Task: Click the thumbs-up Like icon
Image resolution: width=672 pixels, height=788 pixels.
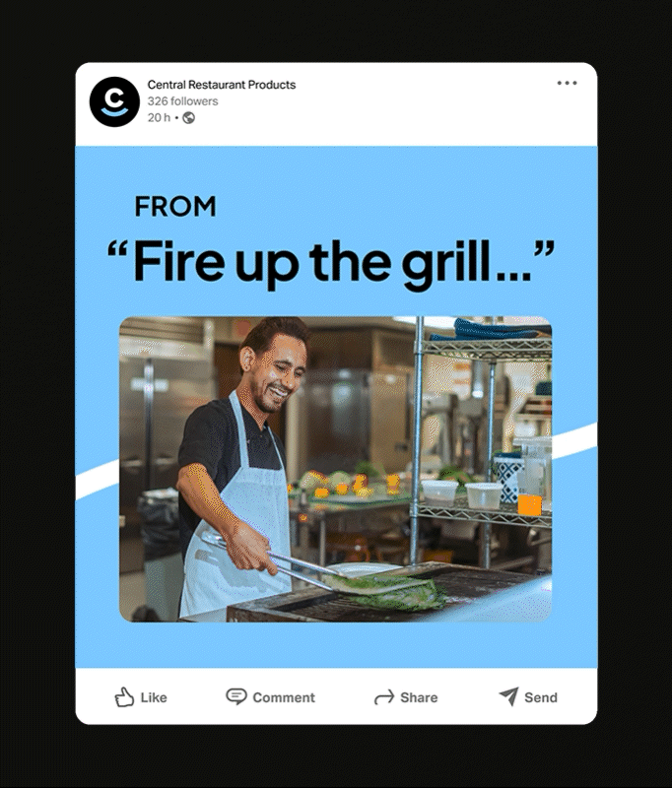Action: point(124,697)
